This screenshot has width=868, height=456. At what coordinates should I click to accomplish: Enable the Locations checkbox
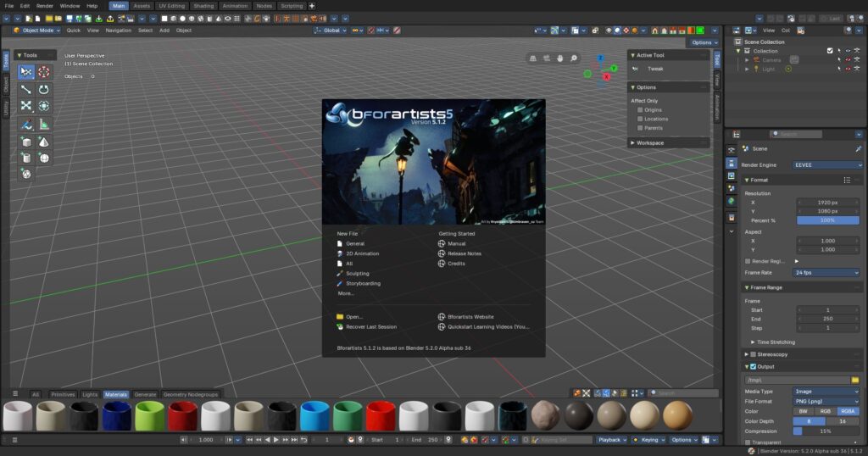pyautogui.click(x=640, y=119)
